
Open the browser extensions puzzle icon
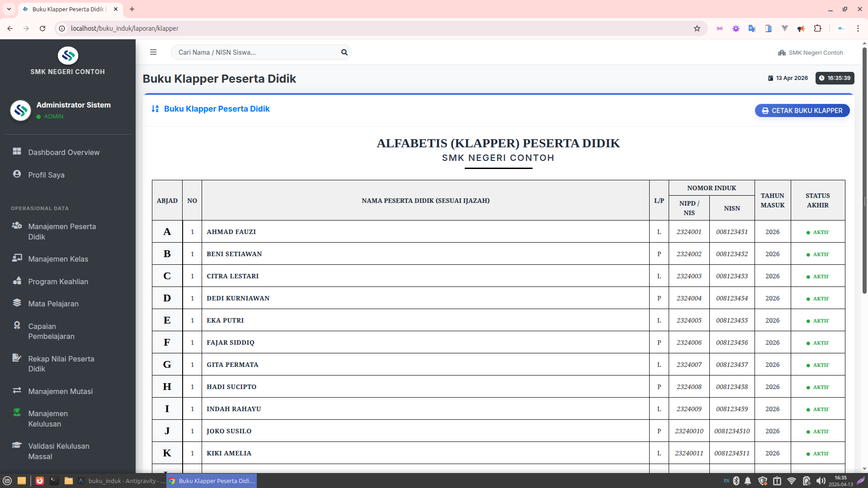coord(817,28)
